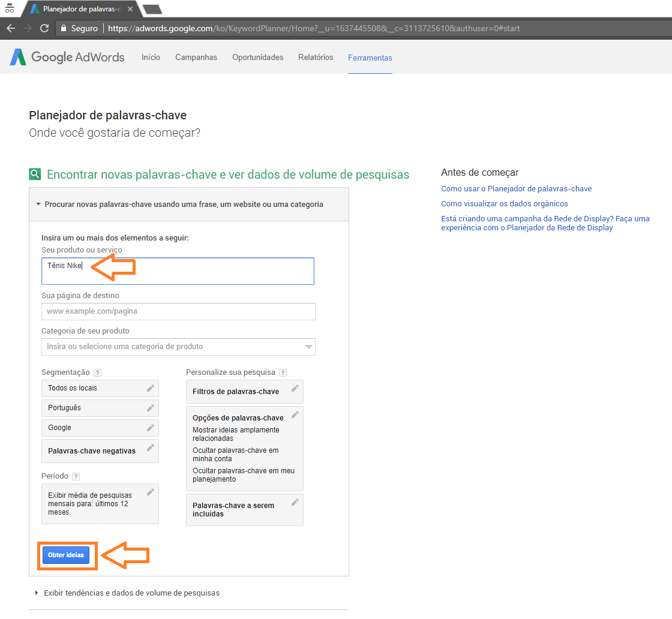This screenshot has height=619, width=672.
Task: Edit the Português language setting pencil
Action: click(x=151, y=408)
